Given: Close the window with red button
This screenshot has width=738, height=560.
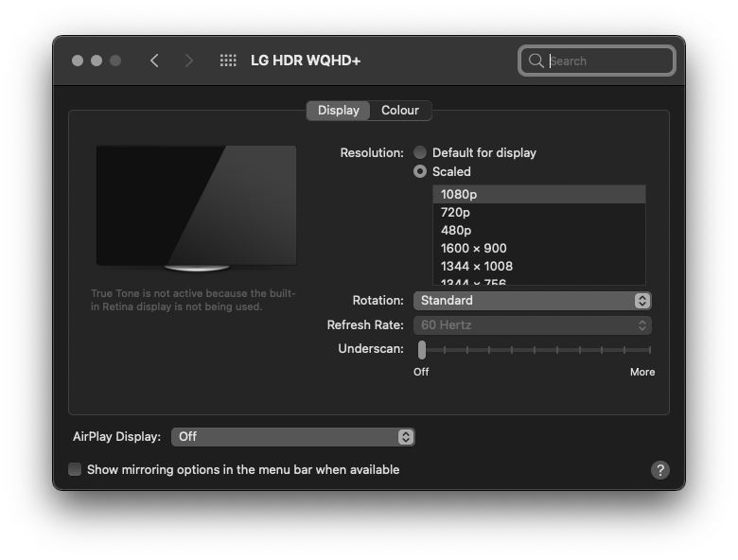Looking at the screenshot, I should [78, 61].
